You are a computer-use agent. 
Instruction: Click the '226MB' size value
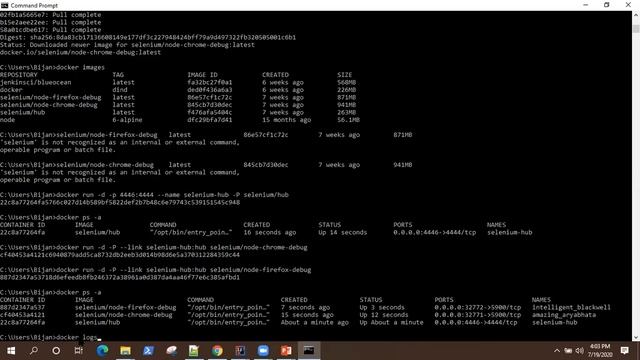347,90
